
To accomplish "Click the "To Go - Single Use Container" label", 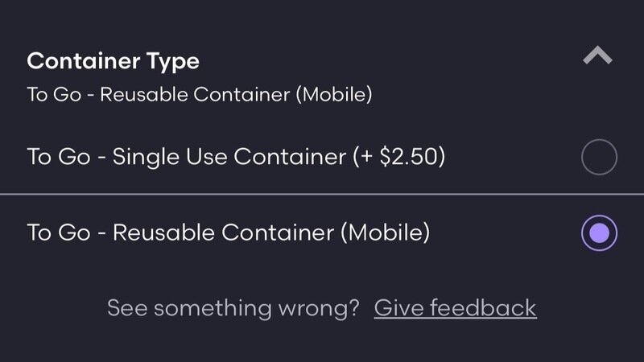I will pyautogui.click(x=185, y=157).
